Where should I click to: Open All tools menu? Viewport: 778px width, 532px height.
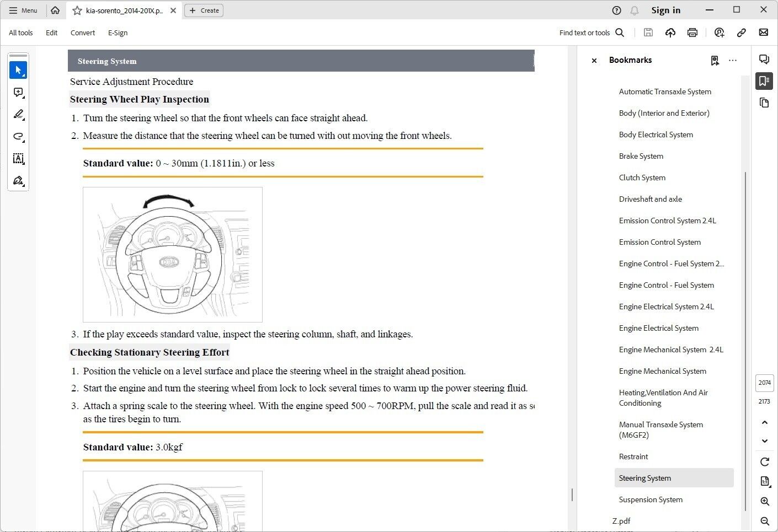pos(21,33)
